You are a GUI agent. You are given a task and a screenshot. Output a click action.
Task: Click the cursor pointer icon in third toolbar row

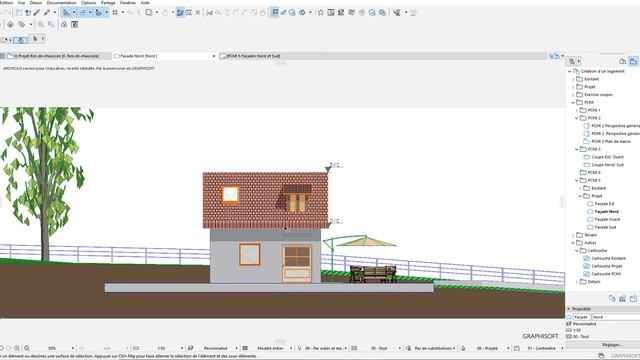point(35,39)
